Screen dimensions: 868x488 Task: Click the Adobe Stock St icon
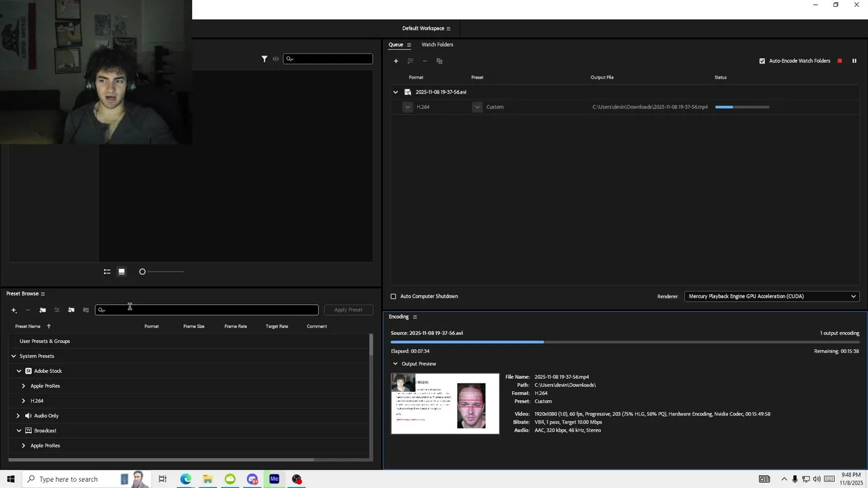pyautogui.click(x=28, y=371)
